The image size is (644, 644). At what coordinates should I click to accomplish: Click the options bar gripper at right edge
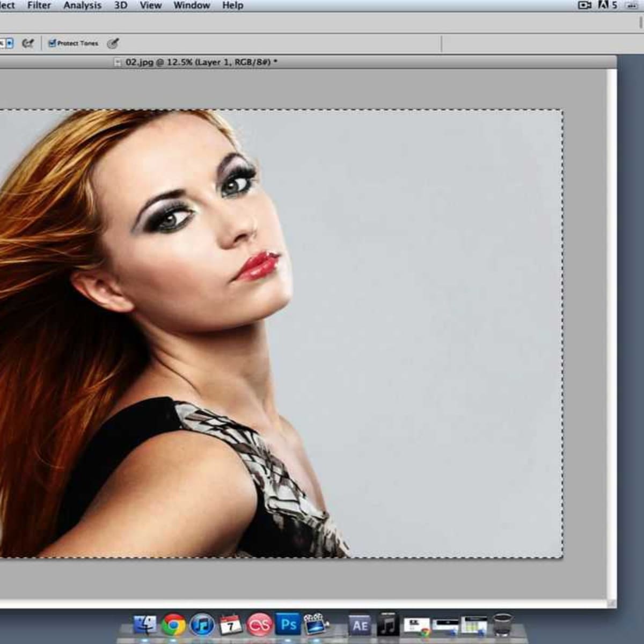tap(641, 21)
